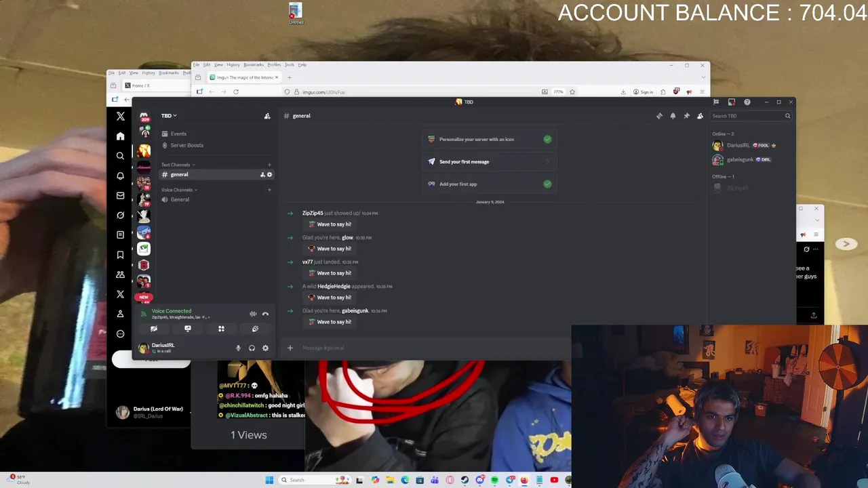Viewport: 868px width, 488px height.
Task: Click Send your first message card
Action: [490, 161]
